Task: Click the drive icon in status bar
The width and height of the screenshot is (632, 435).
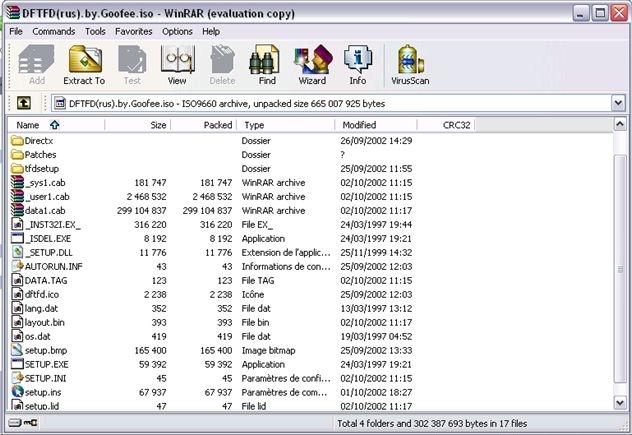Action: tap(17, 423)
